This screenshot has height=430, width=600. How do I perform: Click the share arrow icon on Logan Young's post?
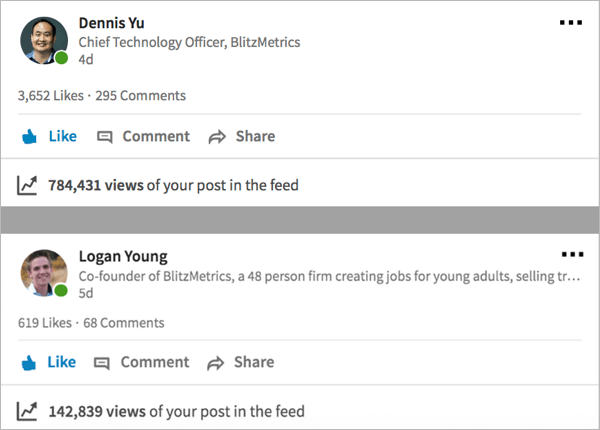[x=215, y=363]
